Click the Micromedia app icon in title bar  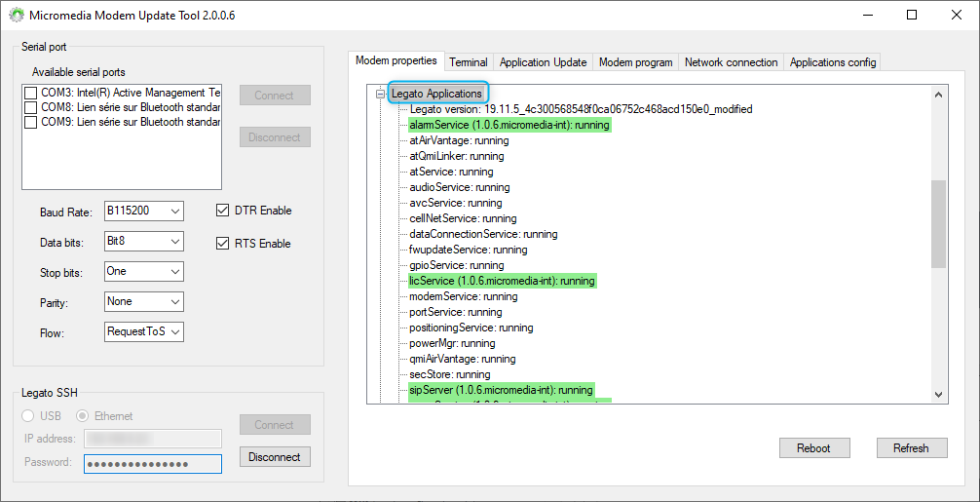pyautogui.click(x=16, y=16)
